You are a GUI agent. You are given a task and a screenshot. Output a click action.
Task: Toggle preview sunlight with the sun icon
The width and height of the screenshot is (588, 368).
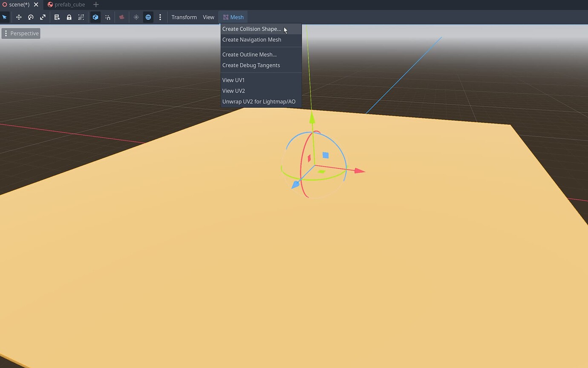[x=136, y=17]
